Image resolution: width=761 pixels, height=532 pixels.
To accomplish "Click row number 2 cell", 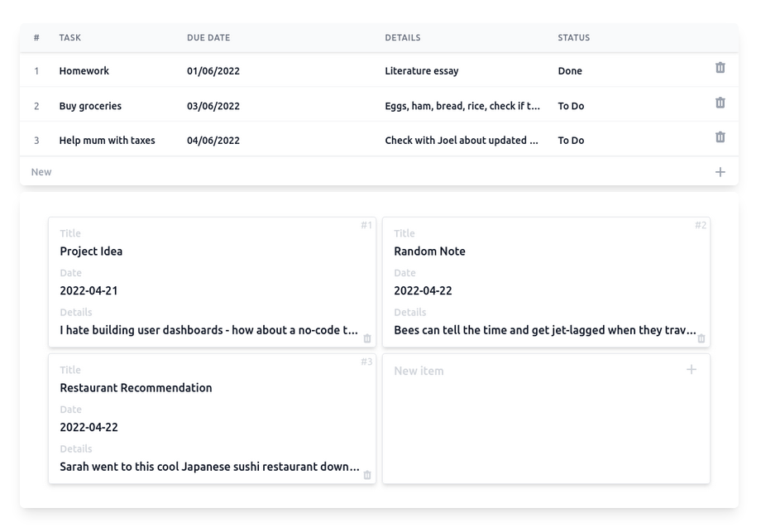I will [36, 106].
